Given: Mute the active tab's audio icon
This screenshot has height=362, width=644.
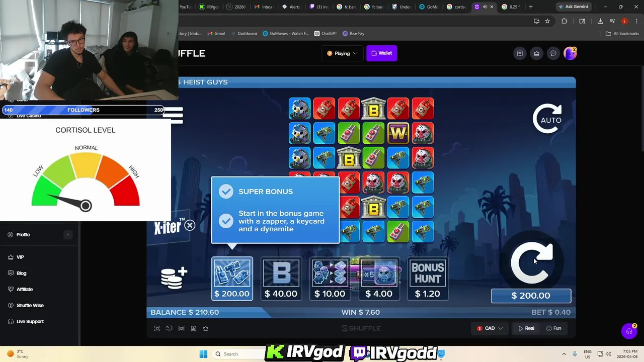Looking at the screenshot, I should 485,7.
